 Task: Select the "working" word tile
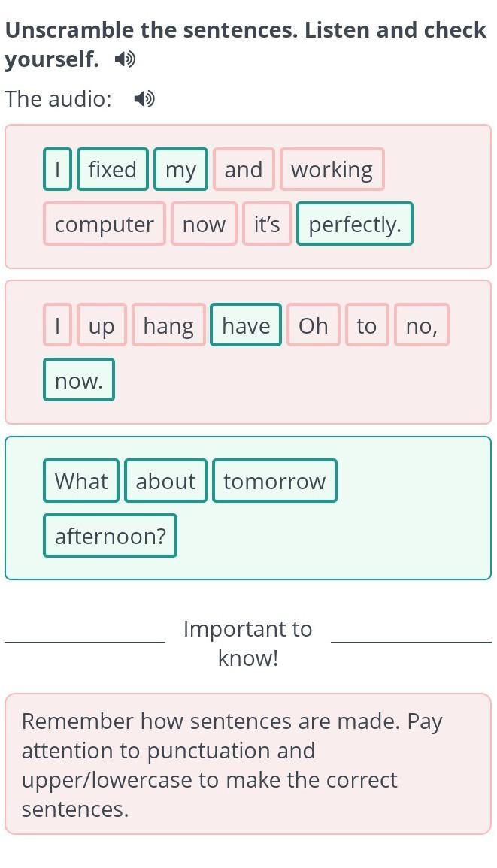pyautogui.click(x=332, y=170)
